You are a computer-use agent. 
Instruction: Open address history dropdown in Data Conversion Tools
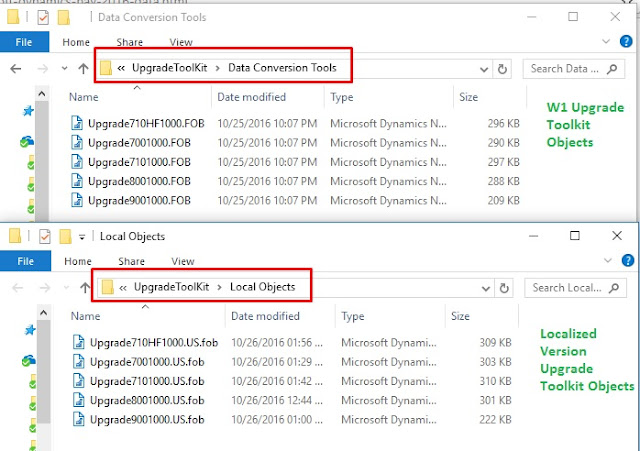[484, 69]
